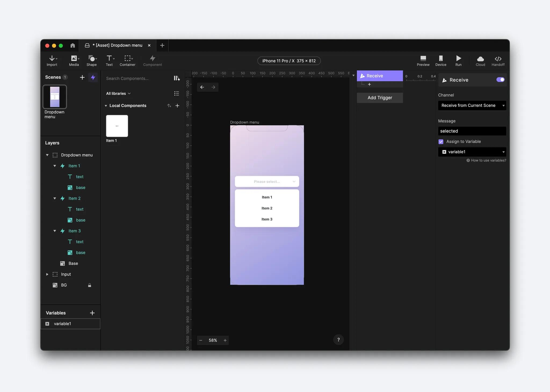Viewport: 550px width, 392px height.
Task: Collapse the Local Components section
Action: coord(106,106)
